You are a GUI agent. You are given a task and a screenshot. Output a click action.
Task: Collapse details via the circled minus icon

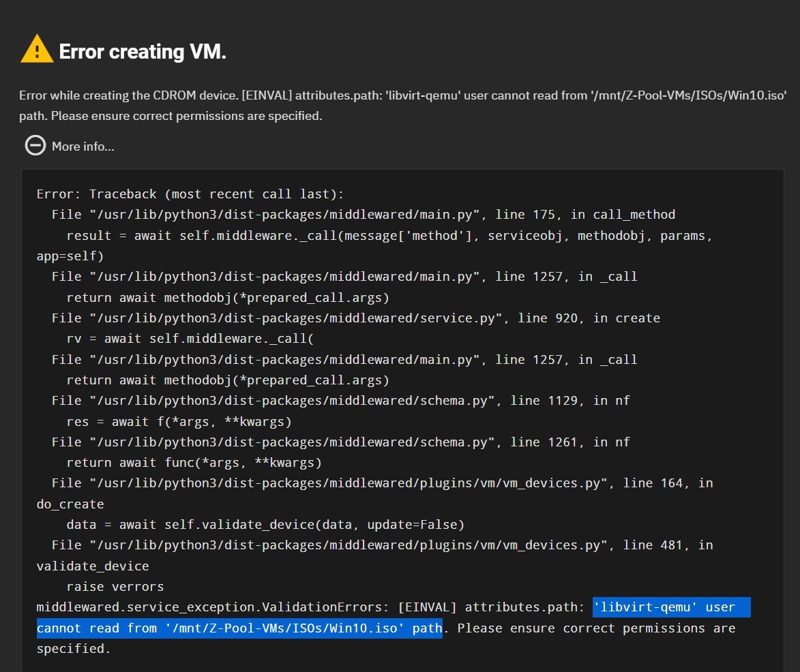coord(35,146)
